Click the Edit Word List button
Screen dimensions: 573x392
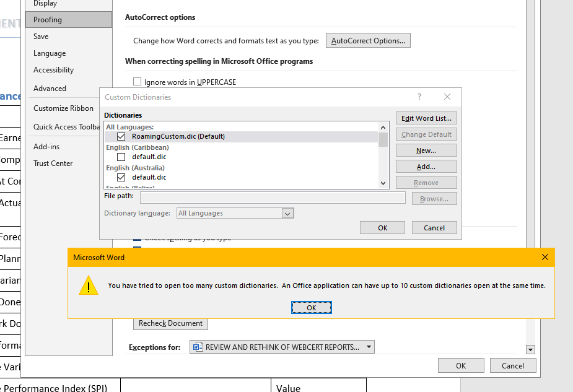point(426,118)
